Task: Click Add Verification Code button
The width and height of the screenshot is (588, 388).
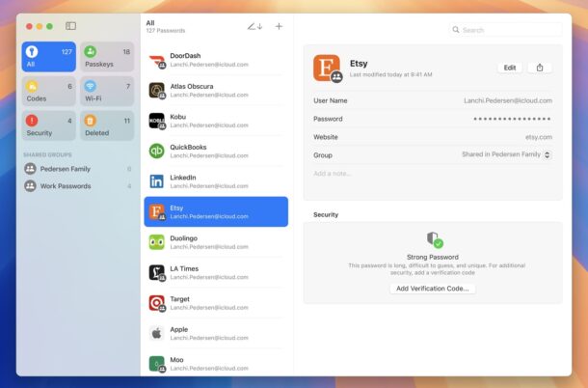Action: [x=433, y=289]
